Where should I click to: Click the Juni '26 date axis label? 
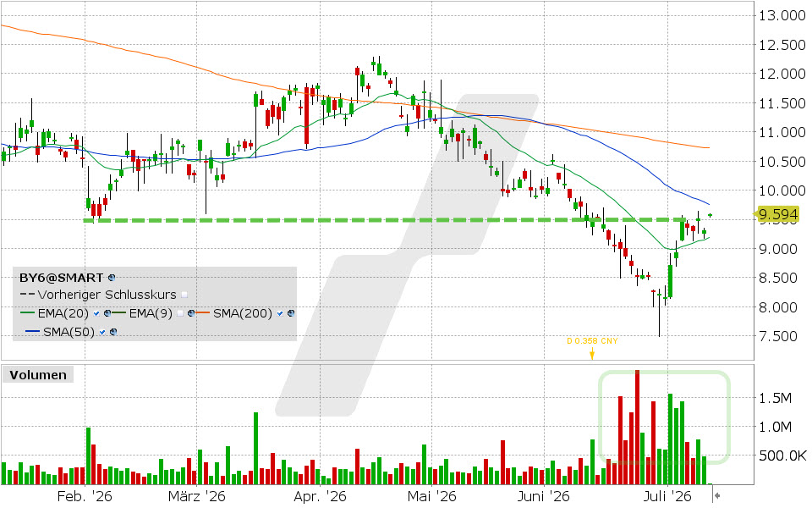point(544,497)
